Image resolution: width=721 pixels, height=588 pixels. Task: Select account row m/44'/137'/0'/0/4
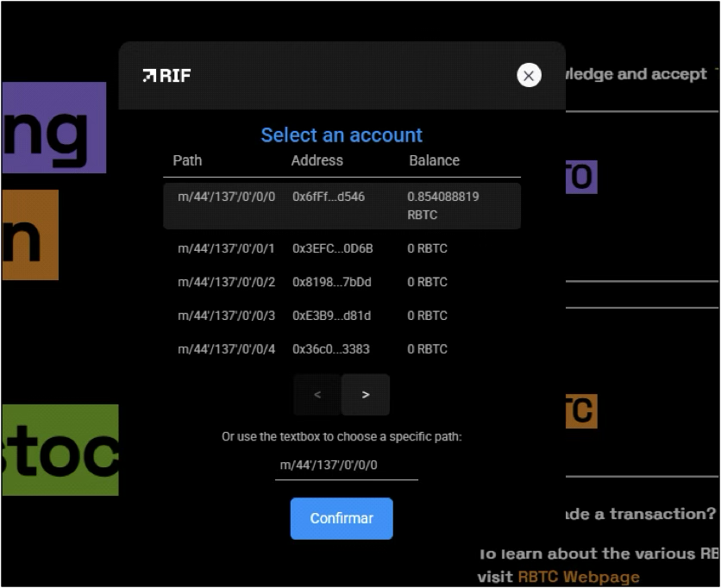(342, 349)
